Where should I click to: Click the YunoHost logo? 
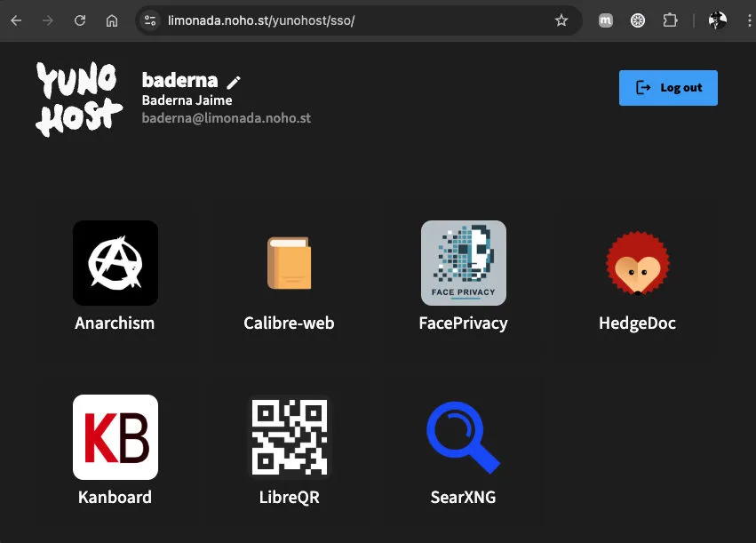78,99
